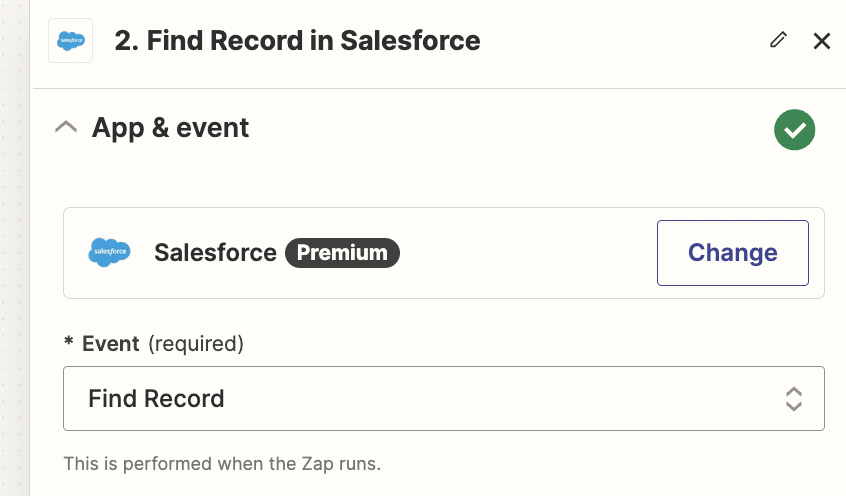Image resolution: width=846 pixels, height=496 pixels.
Task: Click the step title '2. Find Record in Salesforce'
Action: point(297,40)
